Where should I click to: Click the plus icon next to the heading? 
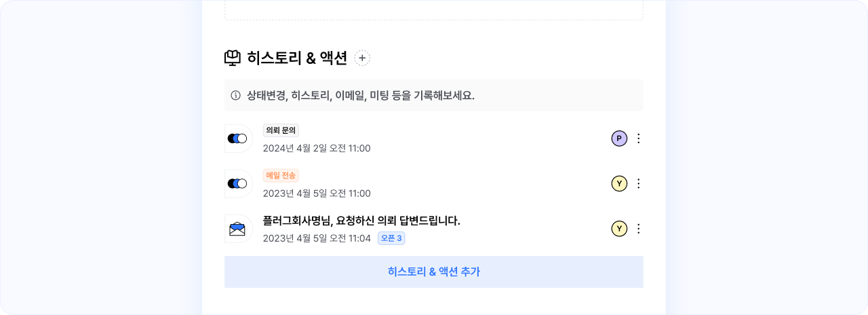pyautogui.click(x=362, y=58)
